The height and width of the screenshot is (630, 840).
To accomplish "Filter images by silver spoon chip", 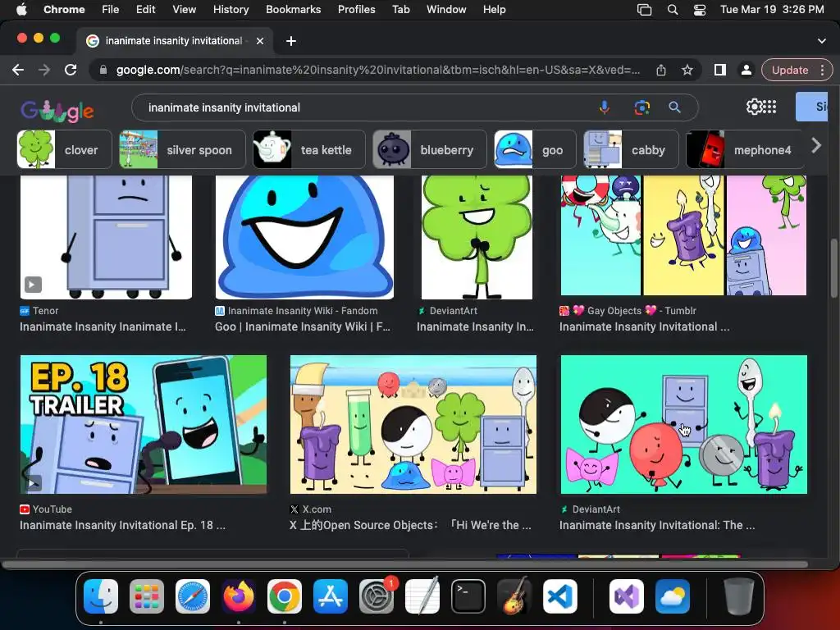I will pos(182,149).
